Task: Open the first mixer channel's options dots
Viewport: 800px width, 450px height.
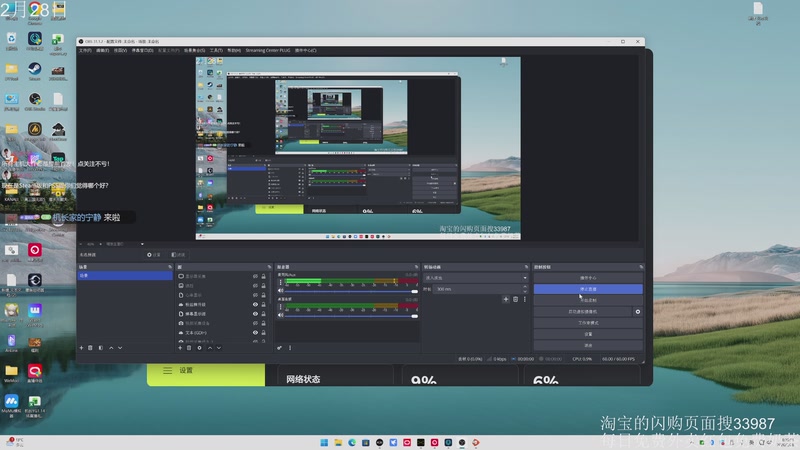Action: [x=280, y=282]
